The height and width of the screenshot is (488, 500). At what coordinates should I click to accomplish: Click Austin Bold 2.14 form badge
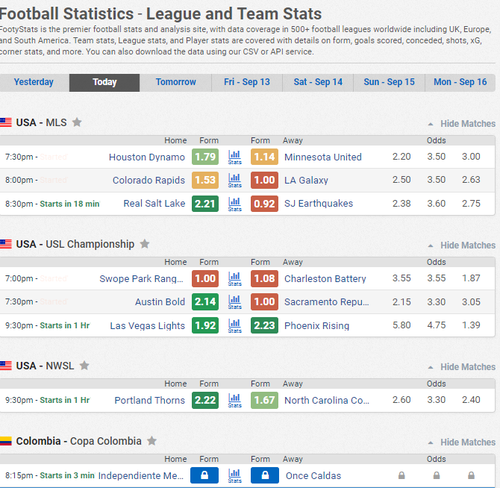205,302
